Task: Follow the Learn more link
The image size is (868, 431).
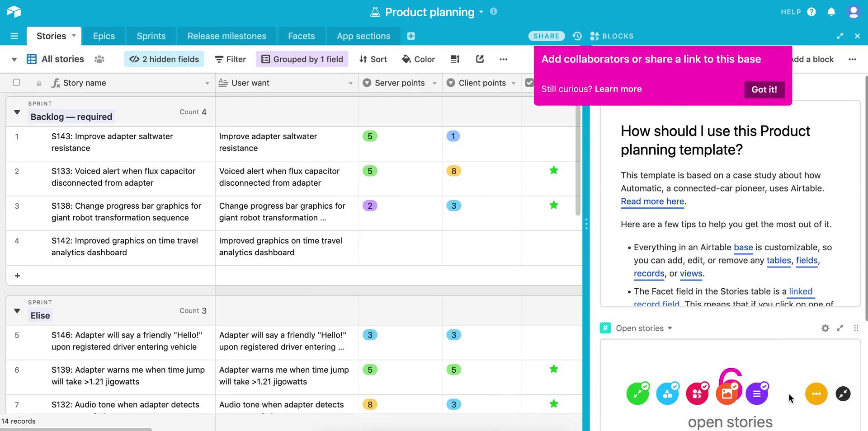Action: click(x=618, y=89)
